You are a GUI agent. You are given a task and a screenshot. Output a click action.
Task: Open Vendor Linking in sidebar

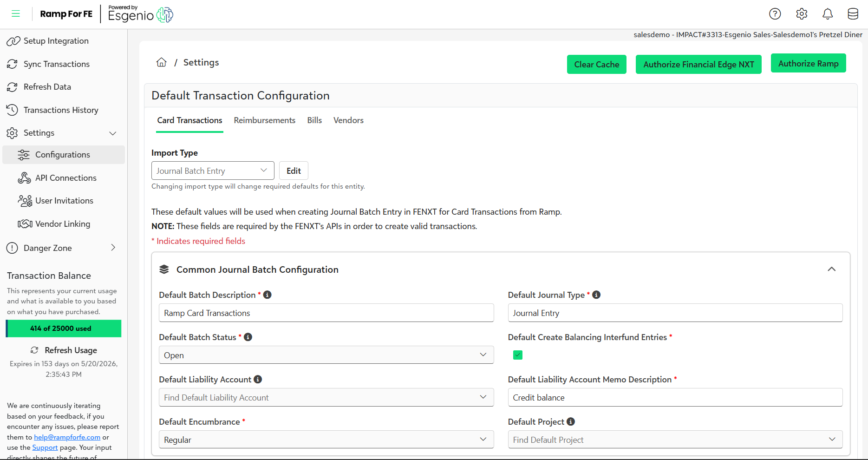(x=64, y=224)
